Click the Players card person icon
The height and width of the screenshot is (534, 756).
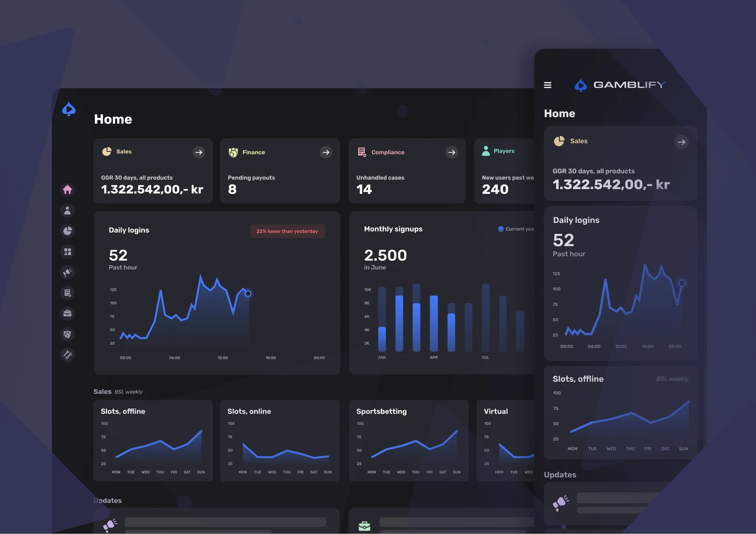click(486, 151)
